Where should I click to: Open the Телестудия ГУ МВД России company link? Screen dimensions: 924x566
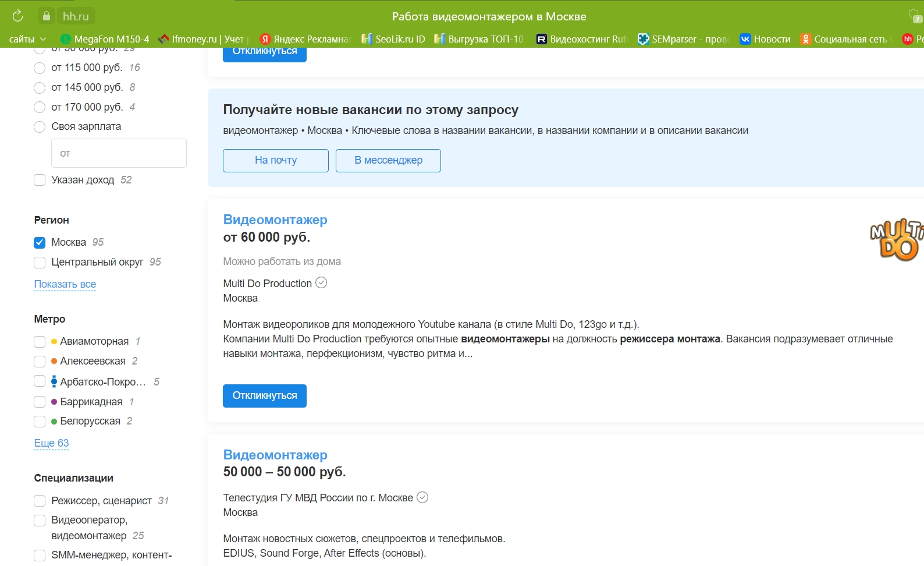(318, 498)
